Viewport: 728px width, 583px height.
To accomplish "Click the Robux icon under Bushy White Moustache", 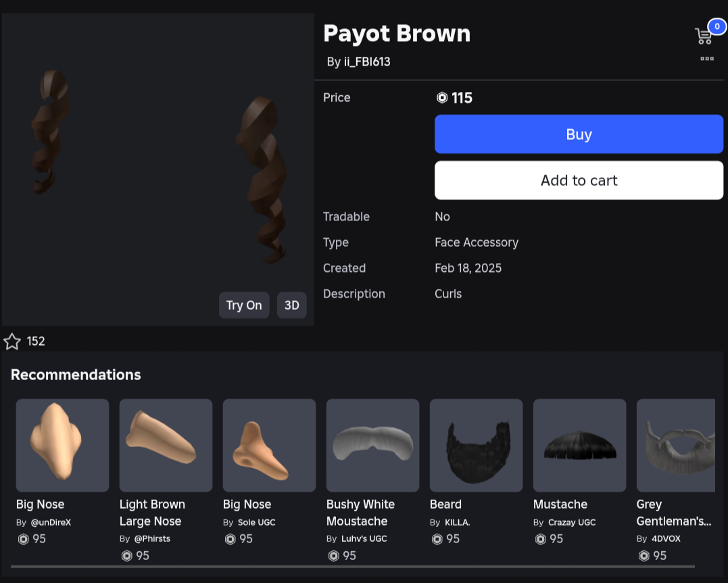I will [333, 555].
